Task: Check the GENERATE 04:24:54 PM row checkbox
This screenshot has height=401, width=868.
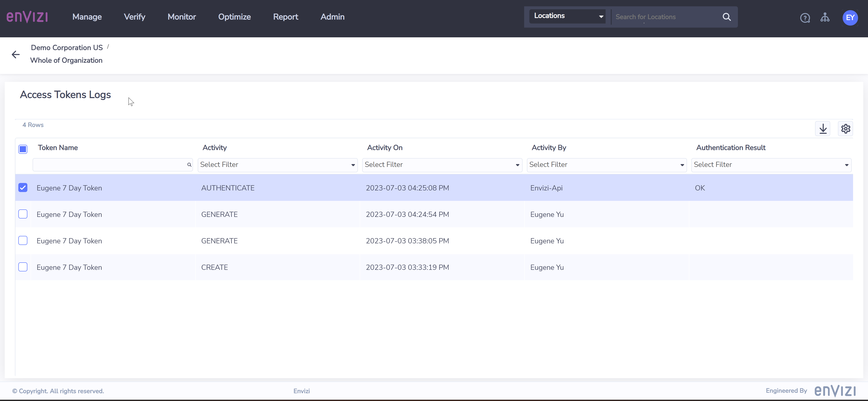Action: click(x=23, y=214)
